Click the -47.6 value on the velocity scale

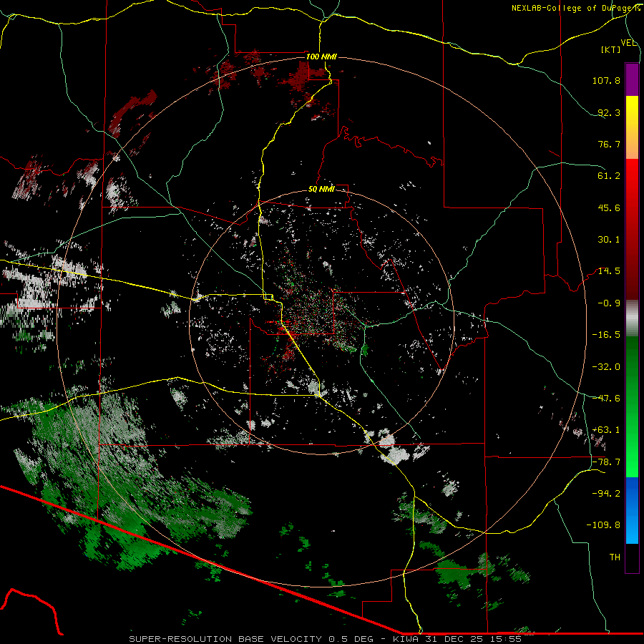[x=606, y=399]
